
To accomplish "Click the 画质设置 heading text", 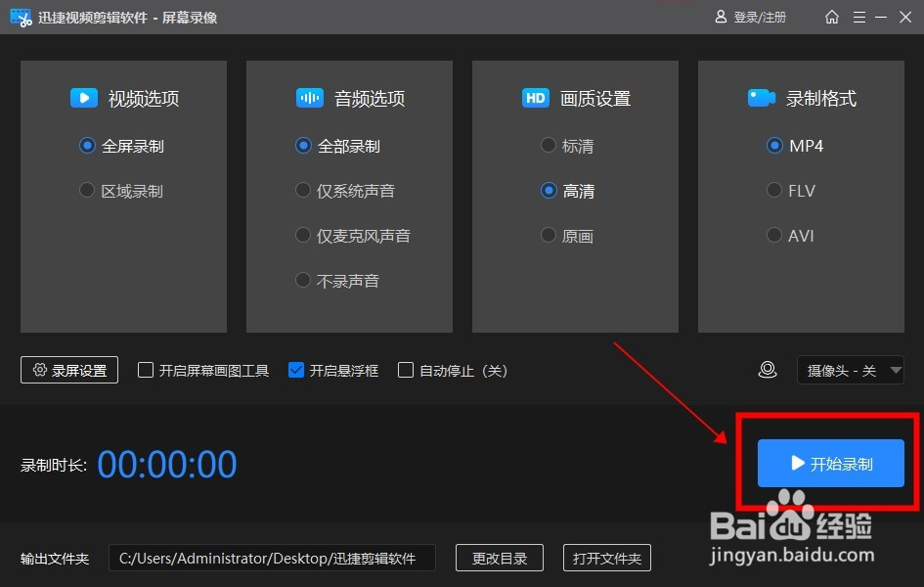I will click(x=595, y=99).
